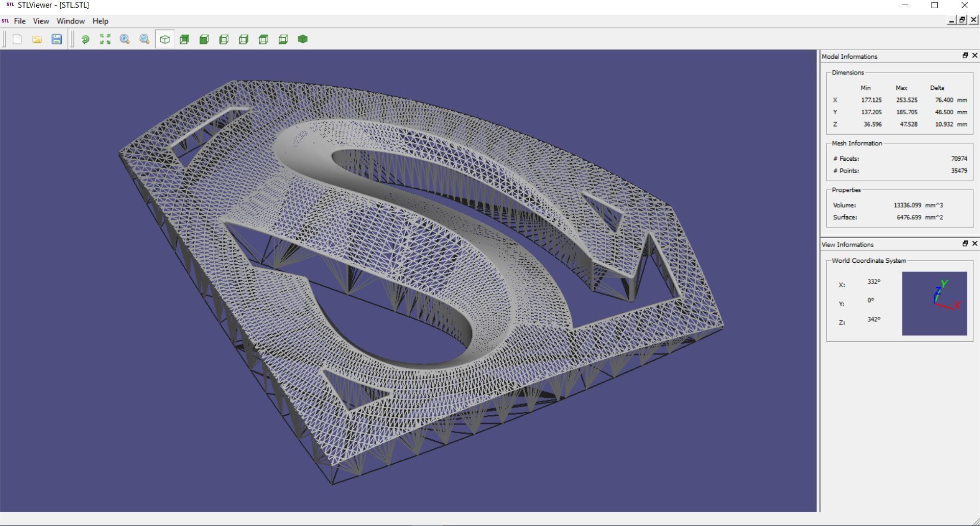Select the Z delta value 10.932
This screenshot has height=526, width=980.
click(944, 124)
